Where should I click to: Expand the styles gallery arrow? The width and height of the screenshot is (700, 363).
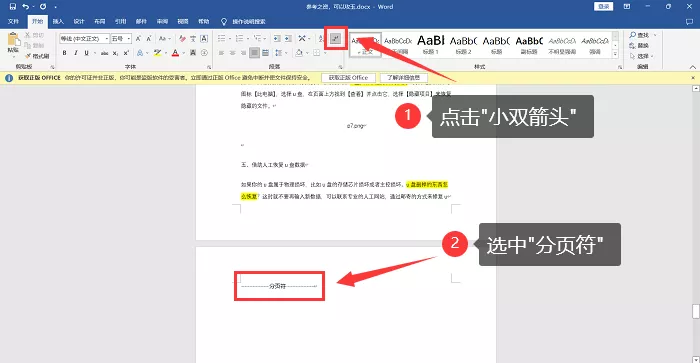615,54
